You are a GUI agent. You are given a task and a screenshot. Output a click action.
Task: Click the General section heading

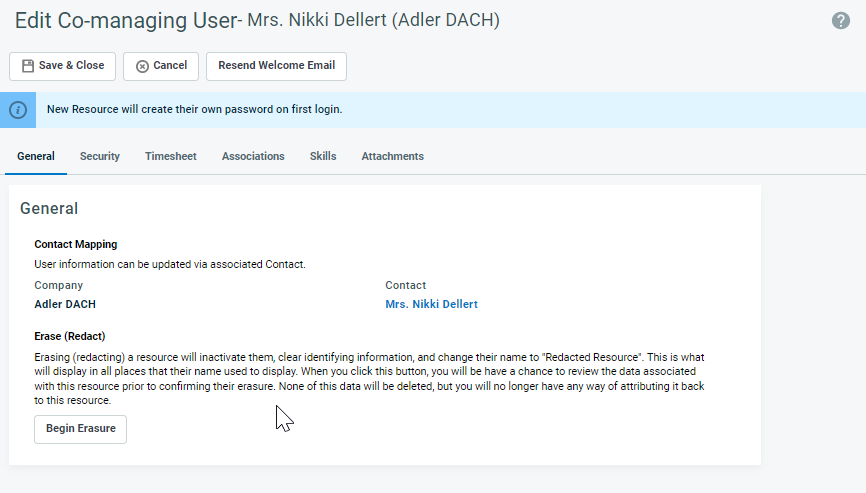click(49, 209)
